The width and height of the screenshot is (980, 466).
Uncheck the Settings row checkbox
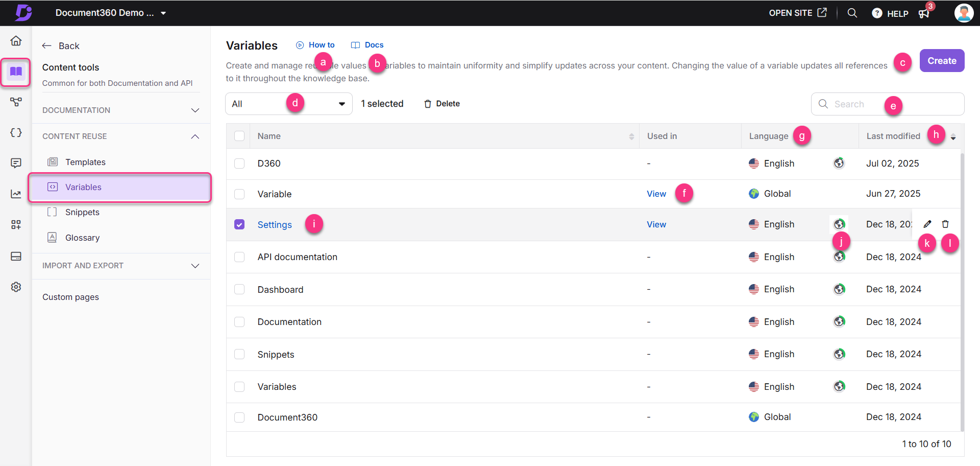click(x=239, y=224)
